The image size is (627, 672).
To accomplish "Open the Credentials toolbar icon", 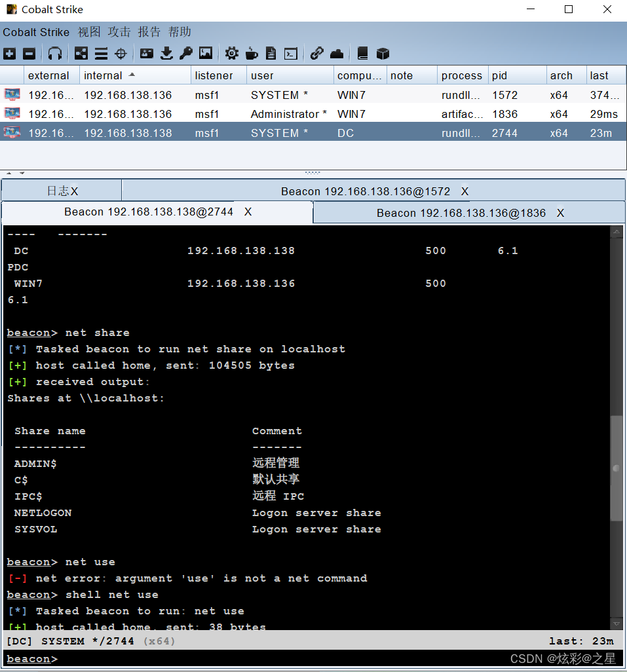I will coord(147,54).
